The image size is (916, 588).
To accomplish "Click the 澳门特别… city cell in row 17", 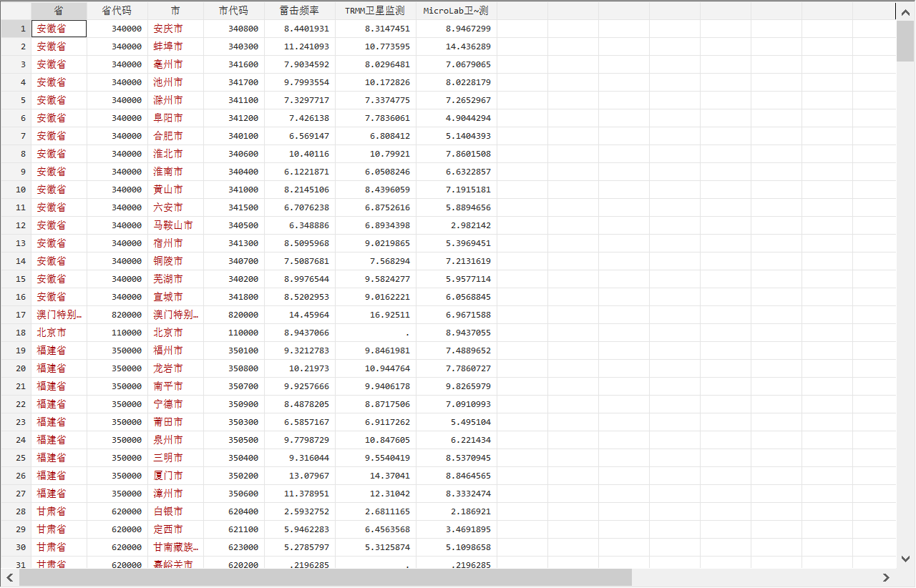I will point(176,315).
